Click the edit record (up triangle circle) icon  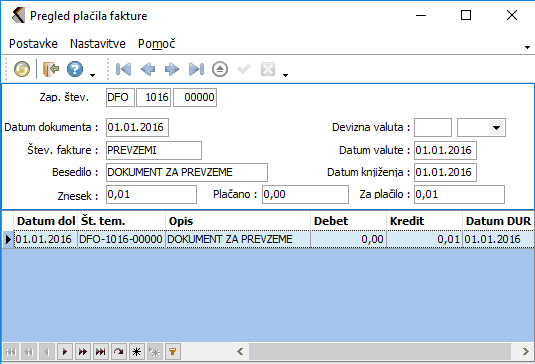coord(220,69)
